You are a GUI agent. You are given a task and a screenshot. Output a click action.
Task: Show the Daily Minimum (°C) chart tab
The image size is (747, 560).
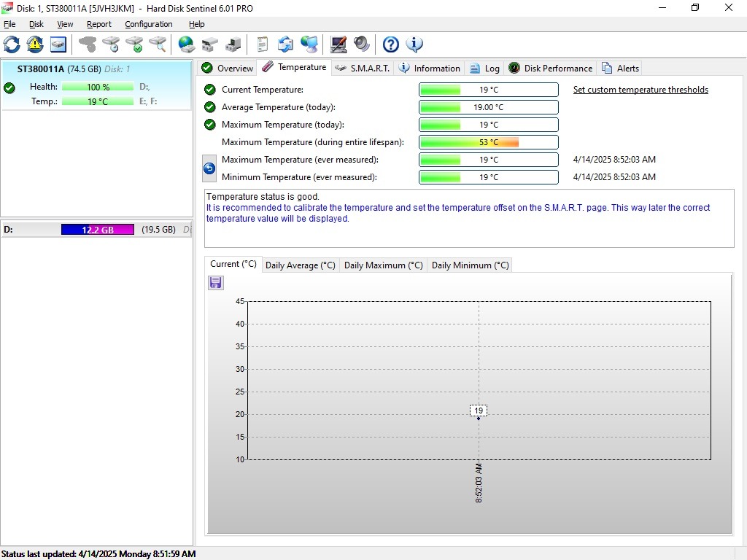[x=470, y=265]
